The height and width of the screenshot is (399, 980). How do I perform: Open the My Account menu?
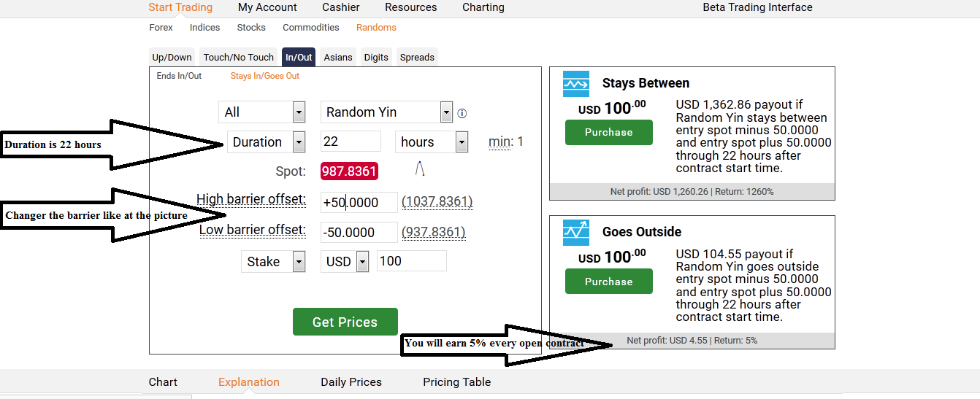(267, 7)
